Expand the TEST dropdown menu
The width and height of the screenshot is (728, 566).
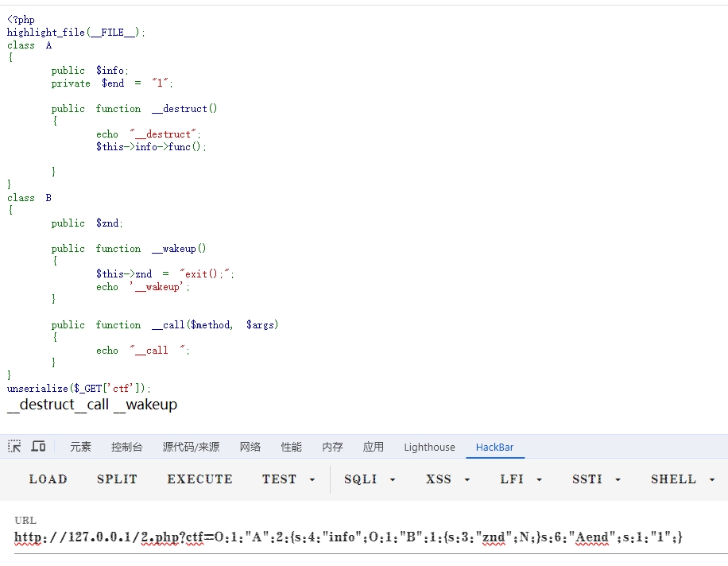[288, 479]
